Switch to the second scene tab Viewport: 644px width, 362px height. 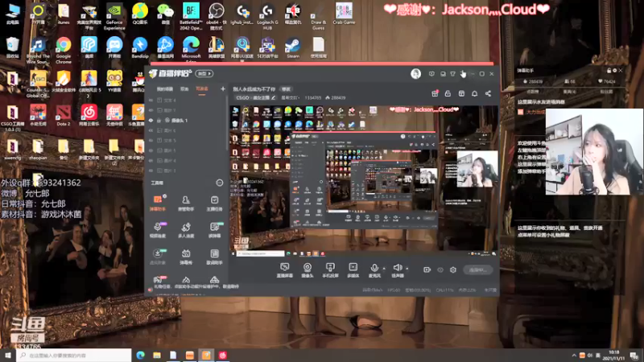pos(184,88)
